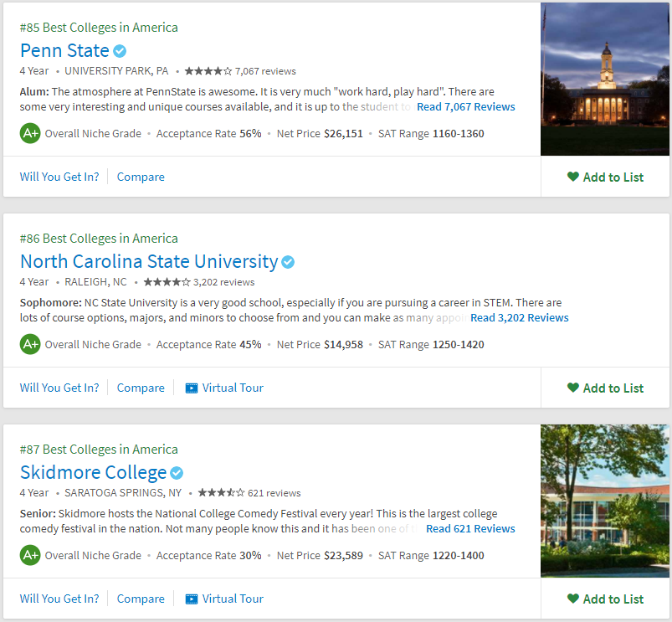Click Overall Niche Grade label for NC State
The height and width of the screenshot is (622, 672).
tap(93, 345)
